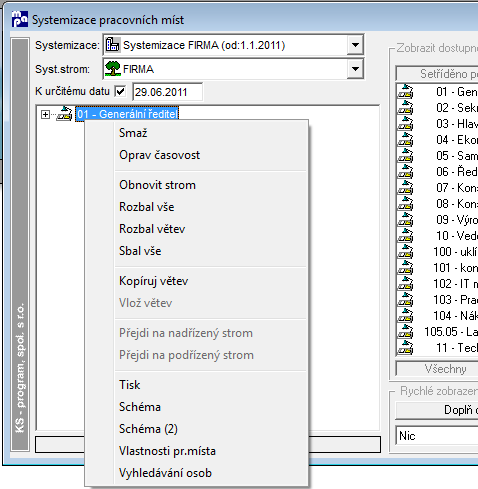Toggle the K určitému datu checkbox
The width and height of the screenshot is (478, 489).
click(x=120, y=91)
